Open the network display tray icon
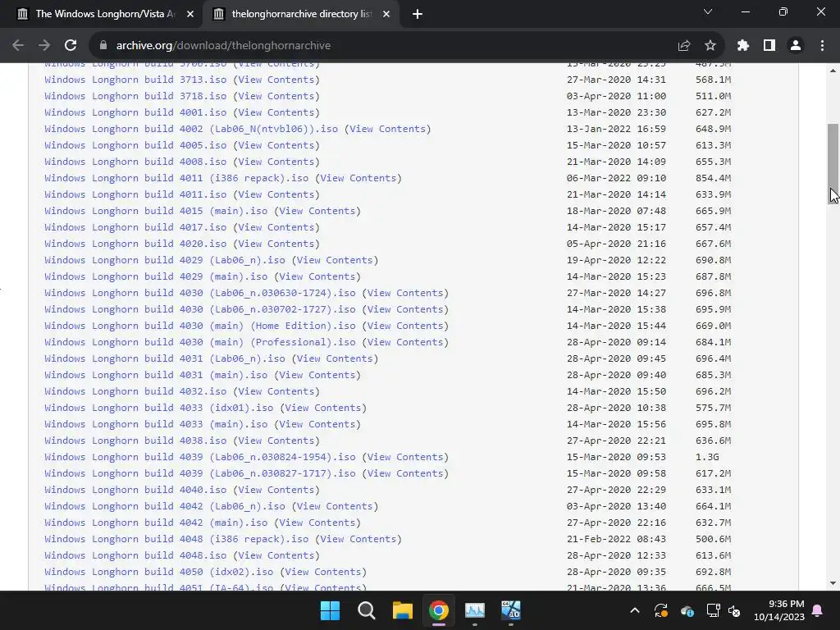Viewport: 840px width, 630px height. tap(714, 610)
